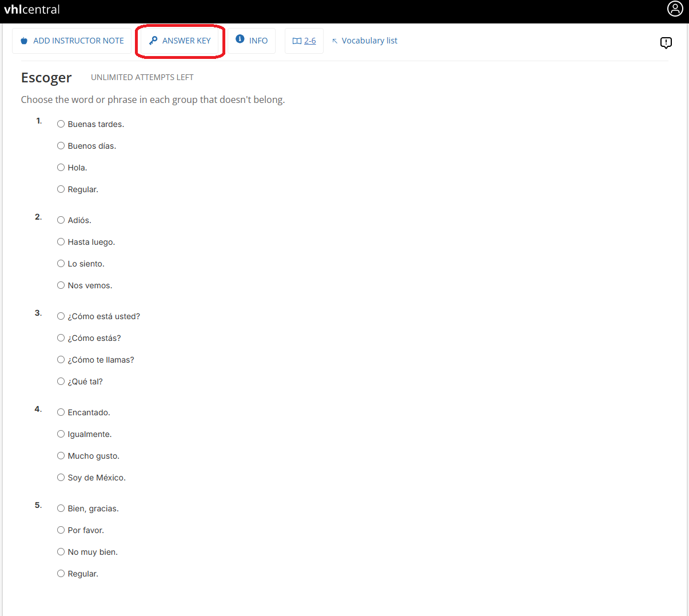Select the Adiós. radio button

coord(61,220)
